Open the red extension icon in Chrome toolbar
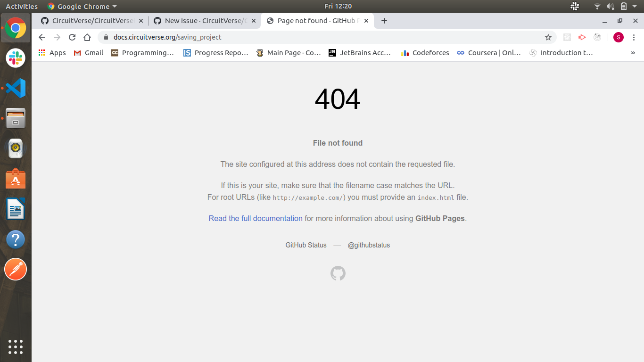 click(582, 37)
